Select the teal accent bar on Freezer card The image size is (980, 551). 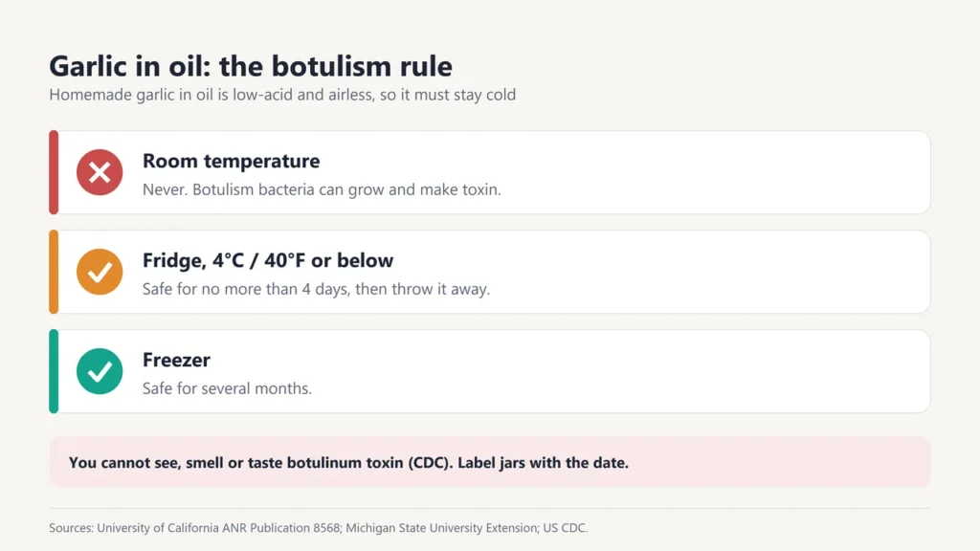pos(54,371)
